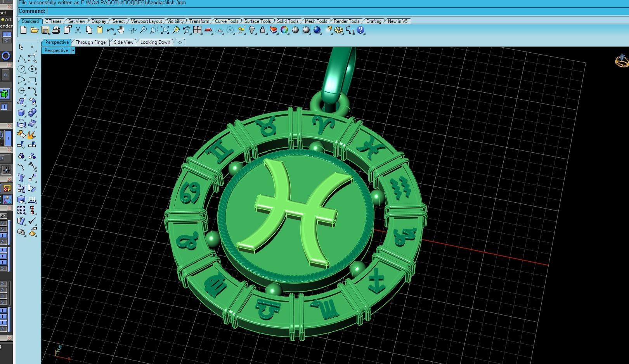This screenshot has width=629, height=364.
Task: Open the Mesh Tools toolbar tab
Action: pos(316,21)
